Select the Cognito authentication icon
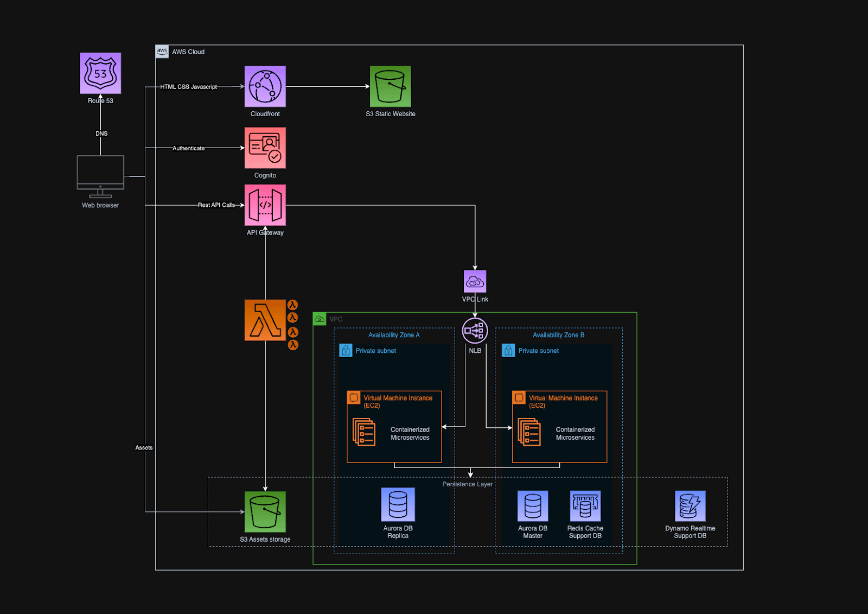 click(265, 148)
